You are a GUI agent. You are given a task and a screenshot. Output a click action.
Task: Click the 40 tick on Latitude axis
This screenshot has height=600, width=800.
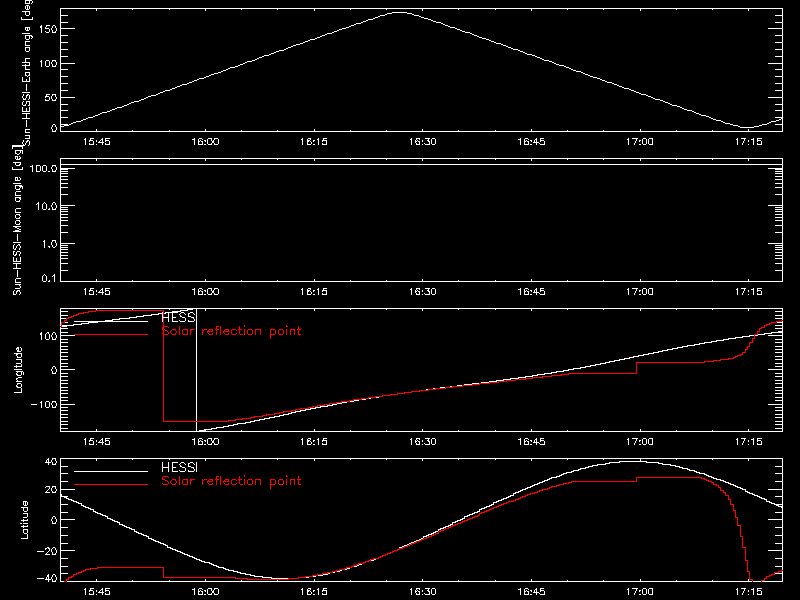point(51,462)
